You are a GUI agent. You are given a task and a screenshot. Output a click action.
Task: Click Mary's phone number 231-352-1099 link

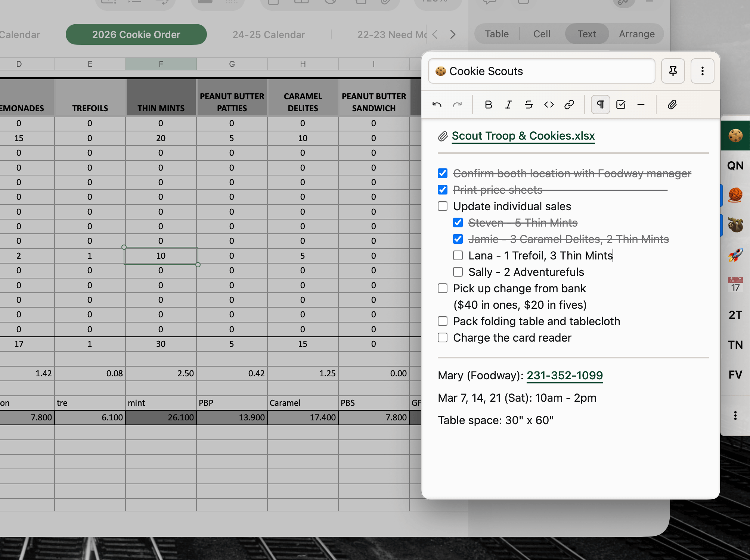click(x=564, y=376)
